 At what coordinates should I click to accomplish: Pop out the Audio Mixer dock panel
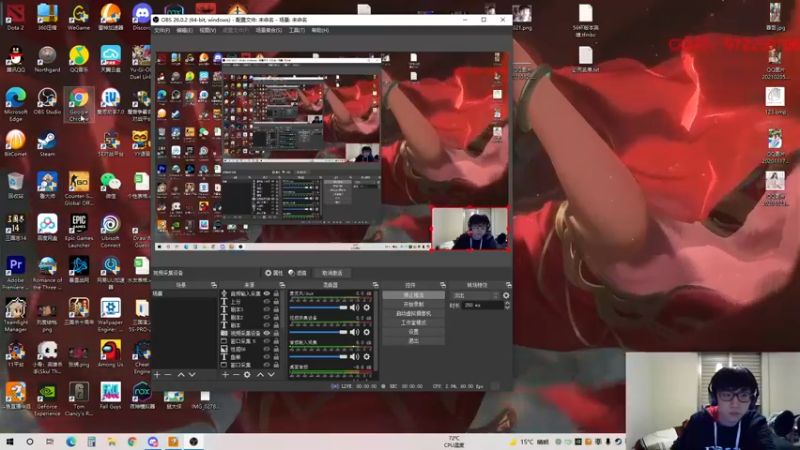[x=376, y=285]
